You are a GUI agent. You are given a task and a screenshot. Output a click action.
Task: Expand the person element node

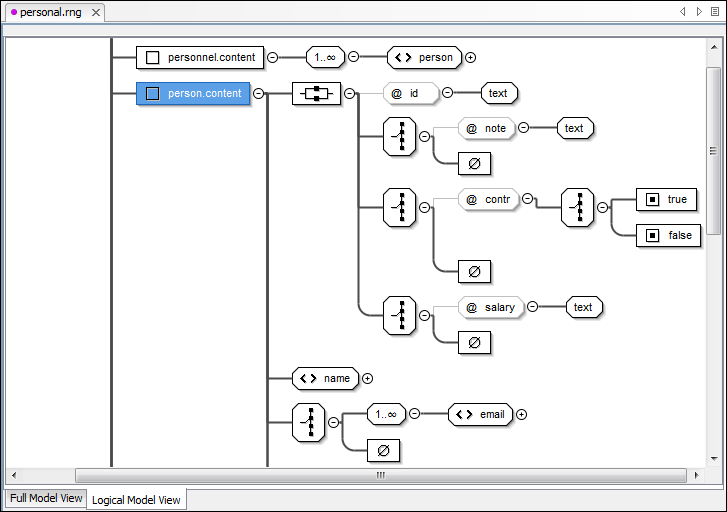pos(470,58)
